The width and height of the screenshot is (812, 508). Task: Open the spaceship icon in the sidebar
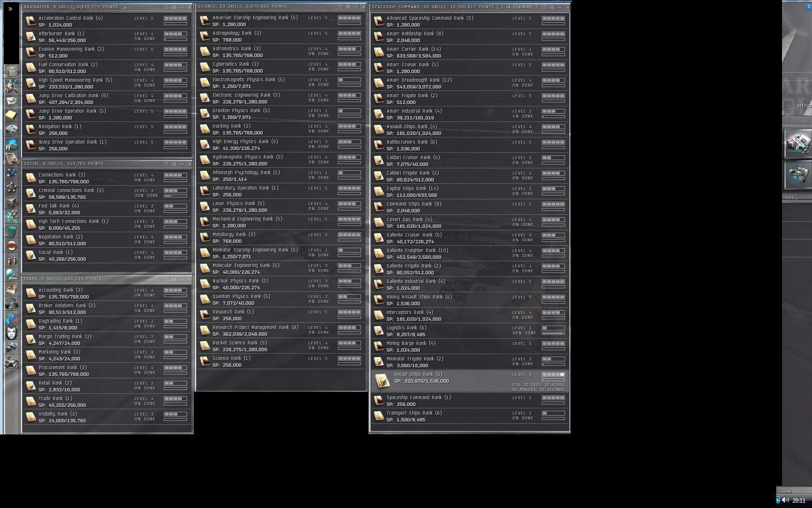pyautogui.click(x=12, y=347)
